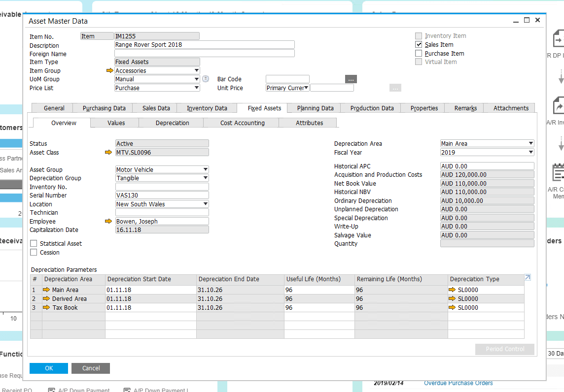Viewport: 564px width, 392px height.
Task: Open SL0000 depreciation type arrow in Derived Area row
Action: pos(452,298)
